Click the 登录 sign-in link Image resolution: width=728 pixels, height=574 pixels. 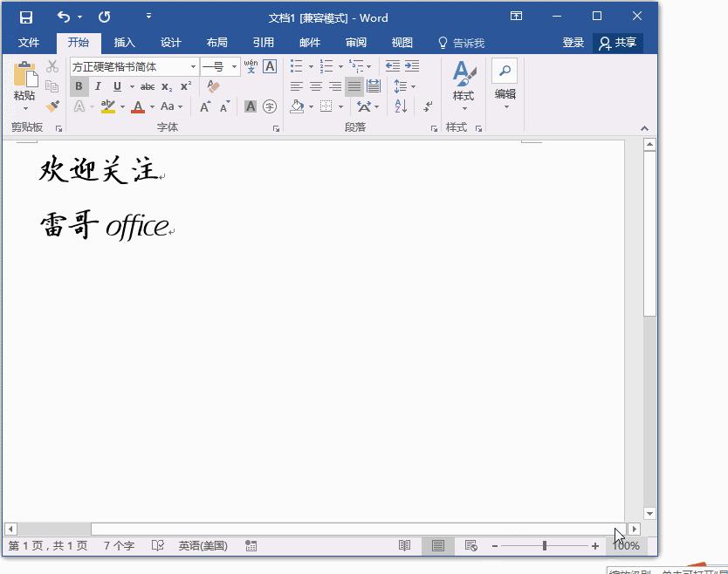point(573,42)
